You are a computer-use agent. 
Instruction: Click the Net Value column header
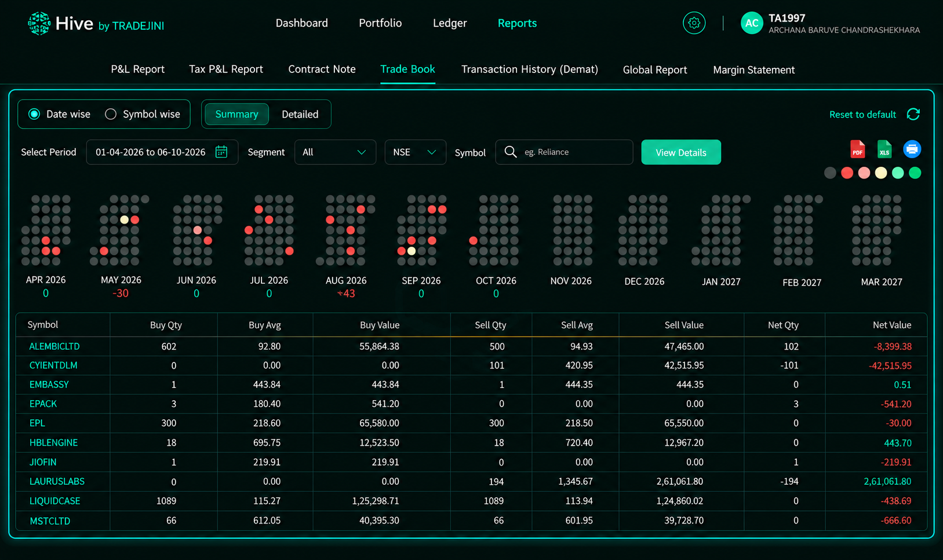tap(892, 325)
